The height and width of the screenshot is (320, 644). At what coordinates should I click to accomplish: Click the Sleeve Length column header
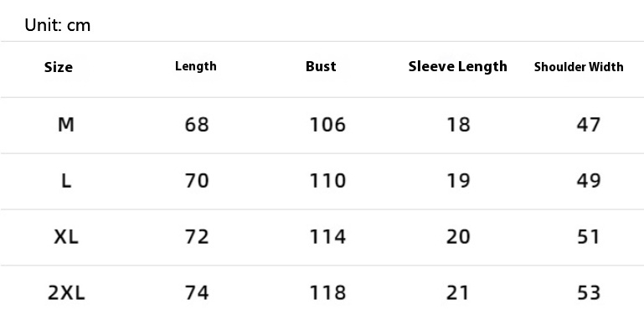tap(457, 66)
